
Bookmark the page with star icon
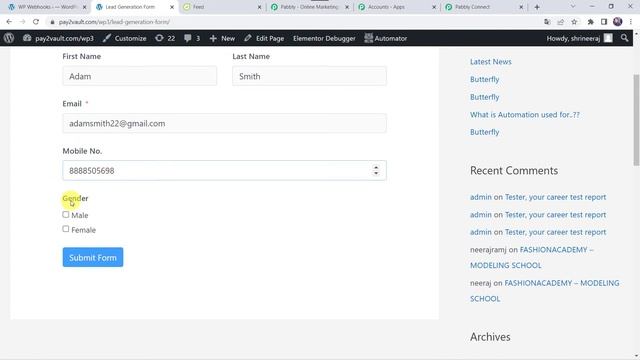coord(574,22)
